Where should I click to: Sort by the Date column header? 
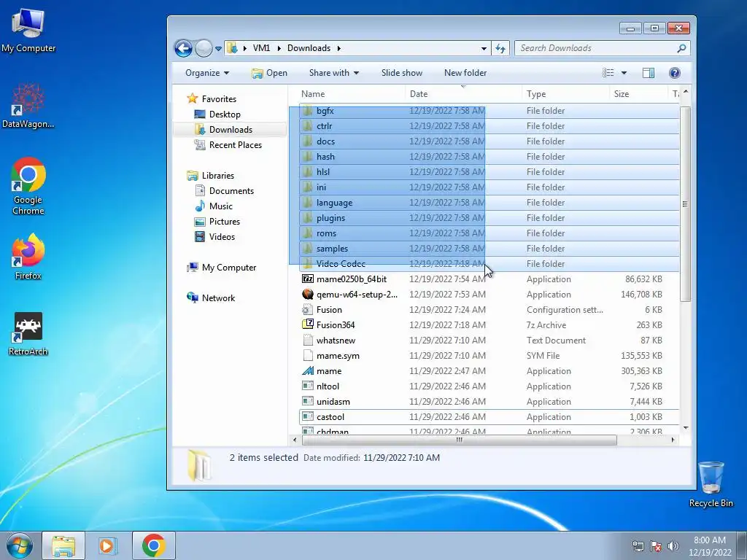pos(419,94)
